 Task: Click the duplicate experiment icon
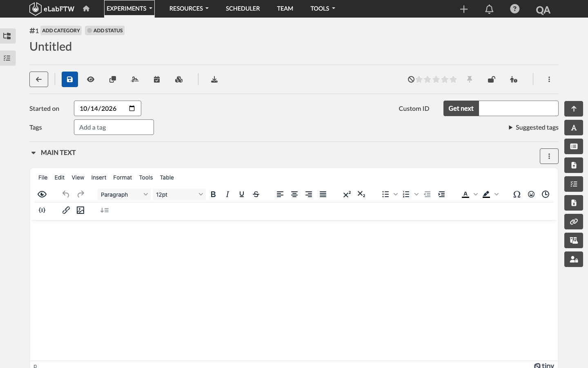pos(113,79)
